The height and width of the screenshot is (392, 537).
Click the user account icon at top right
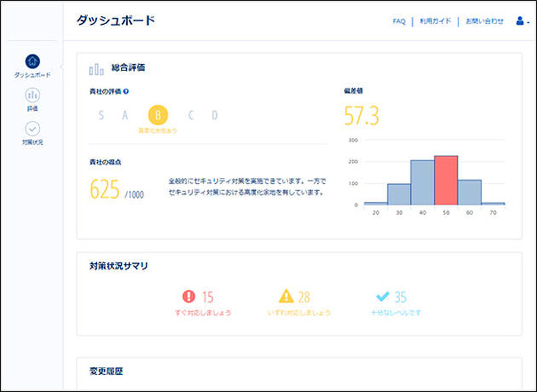point(519,21)
